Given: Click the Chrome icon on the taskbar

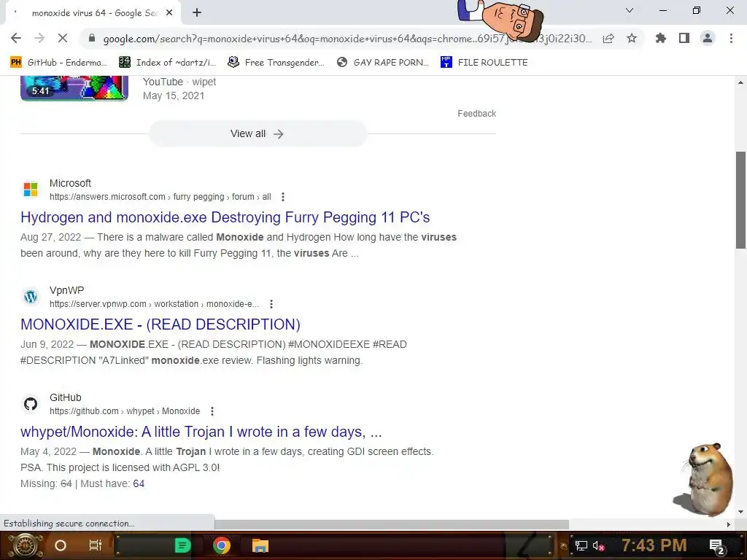Looking at the screenshot, I should click(x=222, y=545).
